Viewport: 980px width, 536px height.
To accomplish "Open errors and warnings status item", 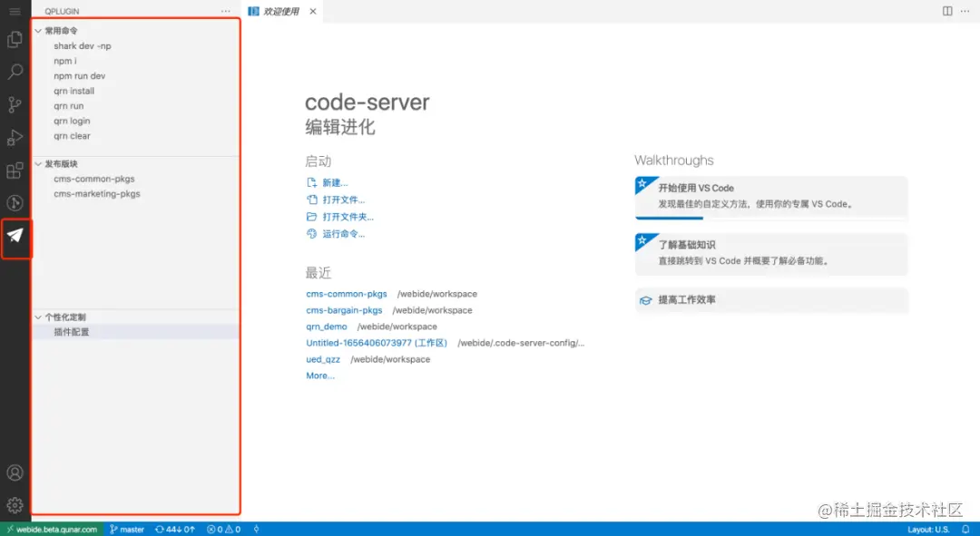I will pyautogui.click(x=223, y=529).
